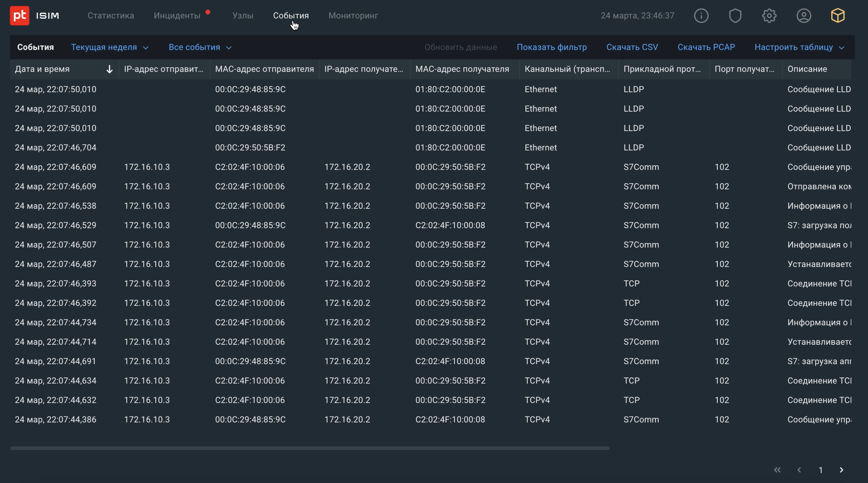Viewport: 868px width, 483px height.
Task: Download PCAP via Скачать PCAP
Action: (706, 47)
